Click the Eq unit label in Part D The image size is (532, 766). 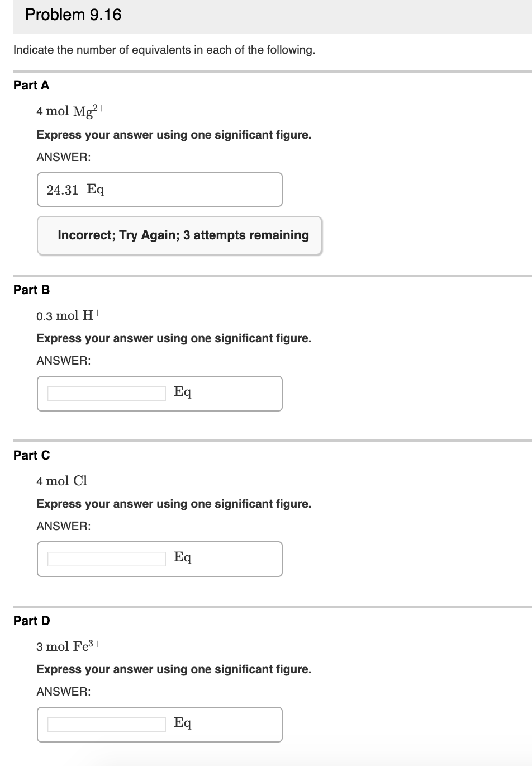pos(183,722)
